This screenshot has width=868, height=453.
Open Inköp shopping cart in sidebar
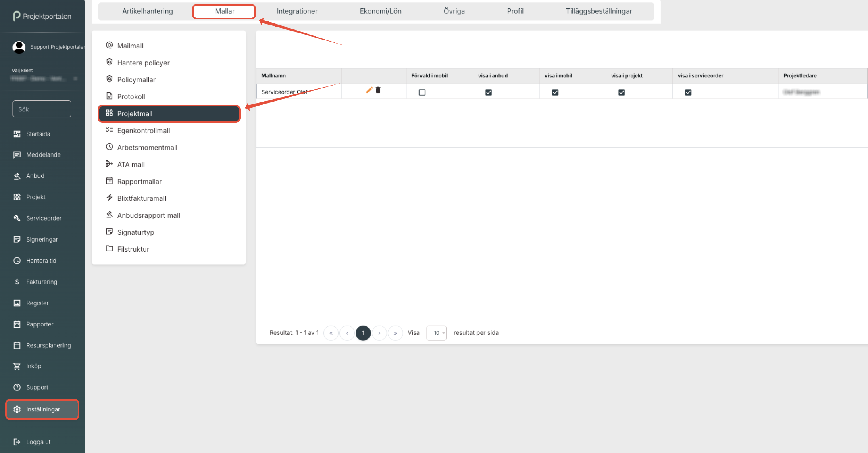click(17, 366)
